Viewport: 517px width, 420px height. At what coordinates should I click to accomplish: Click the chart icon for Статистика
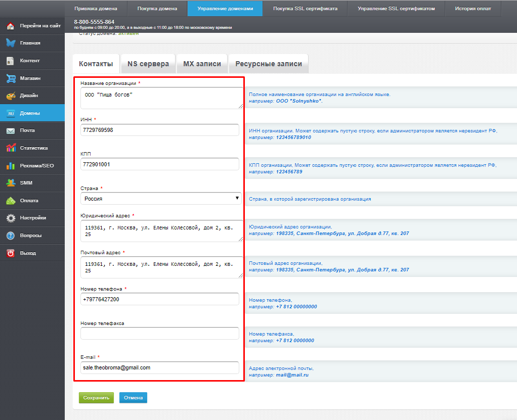[x=11, y=148]
